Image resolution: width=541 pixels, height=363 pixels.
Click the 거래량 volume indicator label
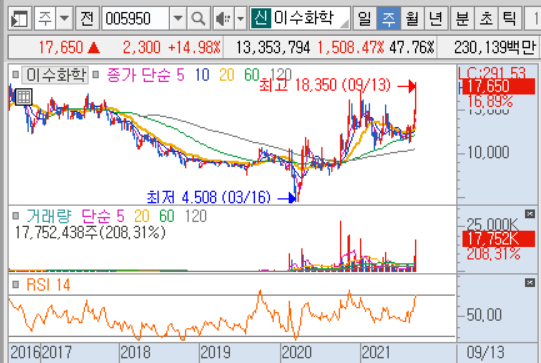click(48, 216)
